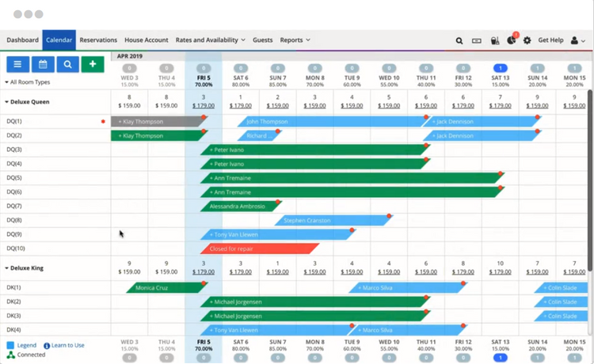The width and height of the screenshot is (594, 364).
Task: Open Stephen Cranston reservation bar
Action: pos(333,220)
